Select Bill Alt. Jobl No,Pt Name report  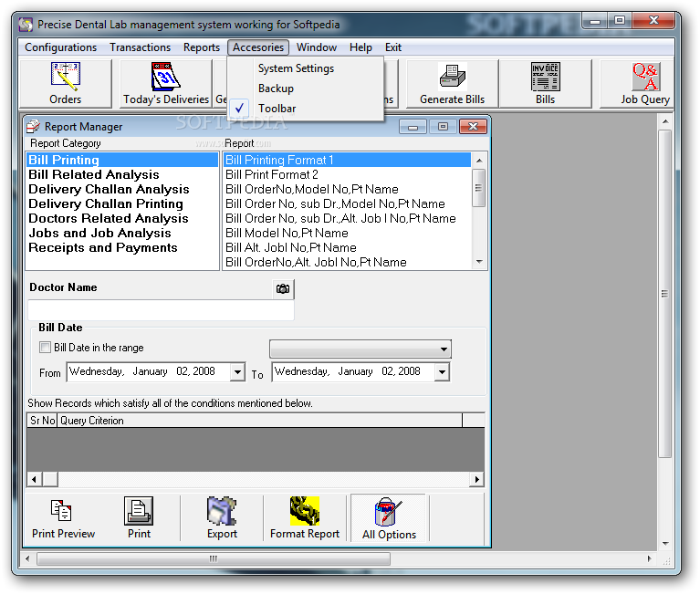(x=347, y=247)
